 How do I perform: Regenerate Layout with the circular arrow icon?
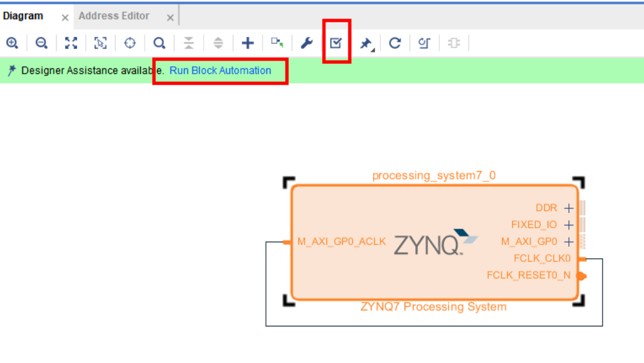click(395, 43)
